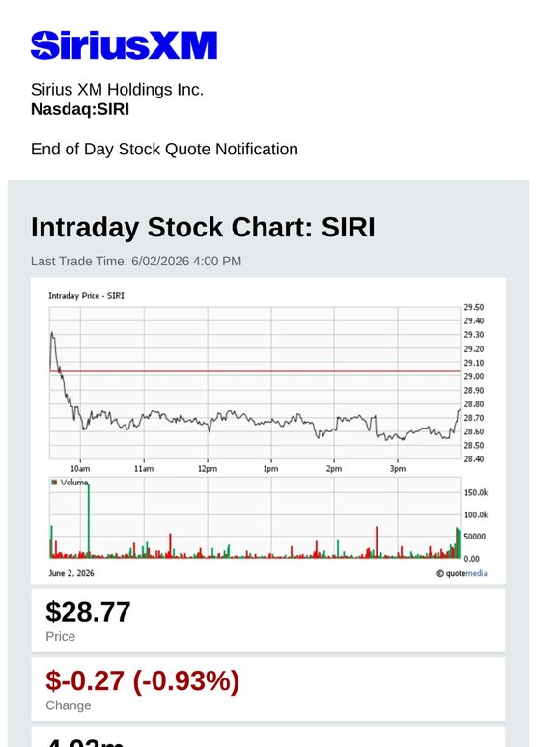Click the '29.50' price axis value

(x=474, y=307)
